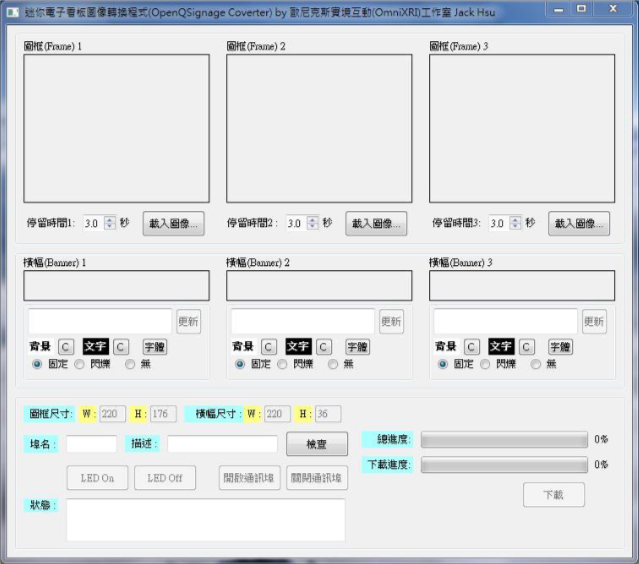Open the 字體 font button for Banner 2

(357, 347)
